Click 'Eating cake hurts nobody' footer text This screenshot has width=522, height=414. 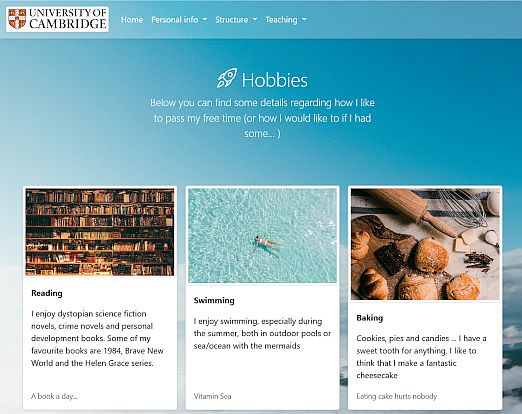pyautogui.click(x=397, y=396)
